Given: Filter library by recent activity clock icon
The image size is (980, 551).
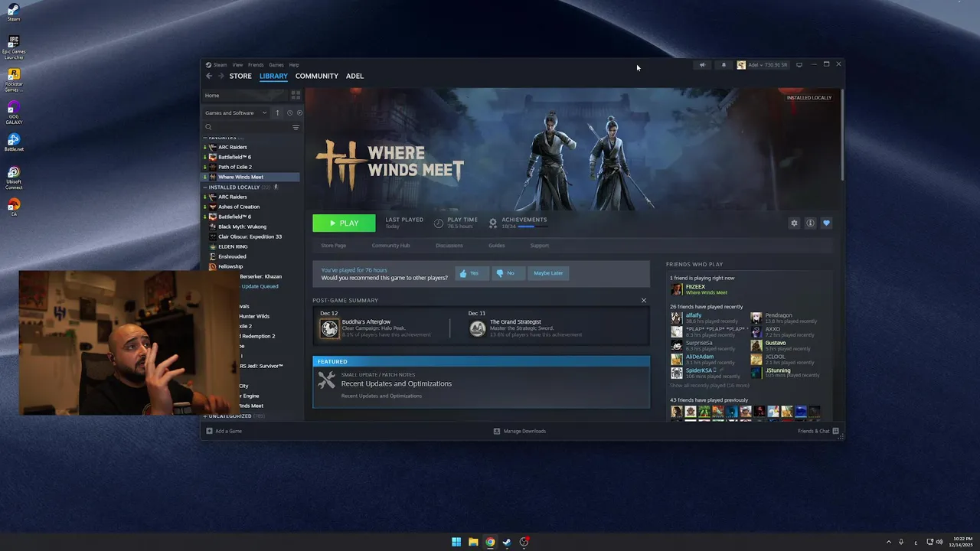Looking at the screenshot, I should pos(289,112).
